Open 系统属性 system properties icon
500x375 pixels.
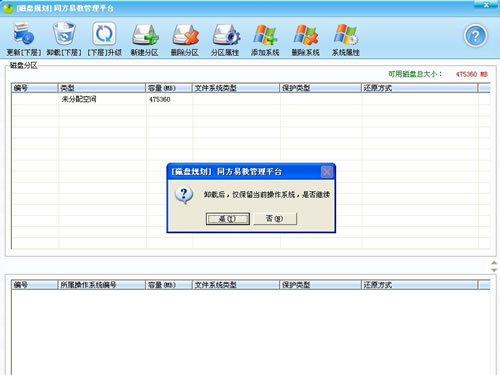click(346, 34)
